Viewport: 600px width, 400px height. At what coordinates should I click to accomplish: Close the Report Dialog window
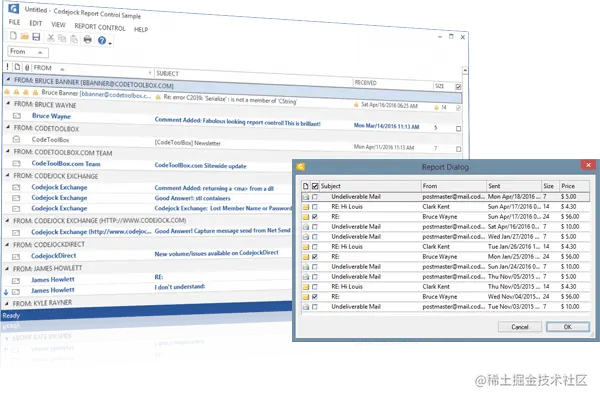pos(588,165)
